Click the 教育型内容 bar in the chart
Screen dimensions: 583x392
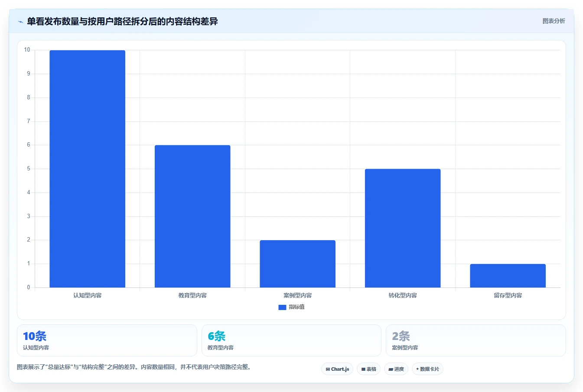pyautogui.click(x=192, y=216)
